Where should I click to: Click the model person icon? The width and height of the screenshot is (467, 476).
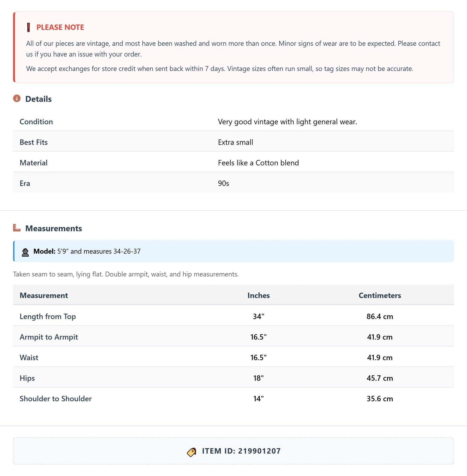pos(25,252)
